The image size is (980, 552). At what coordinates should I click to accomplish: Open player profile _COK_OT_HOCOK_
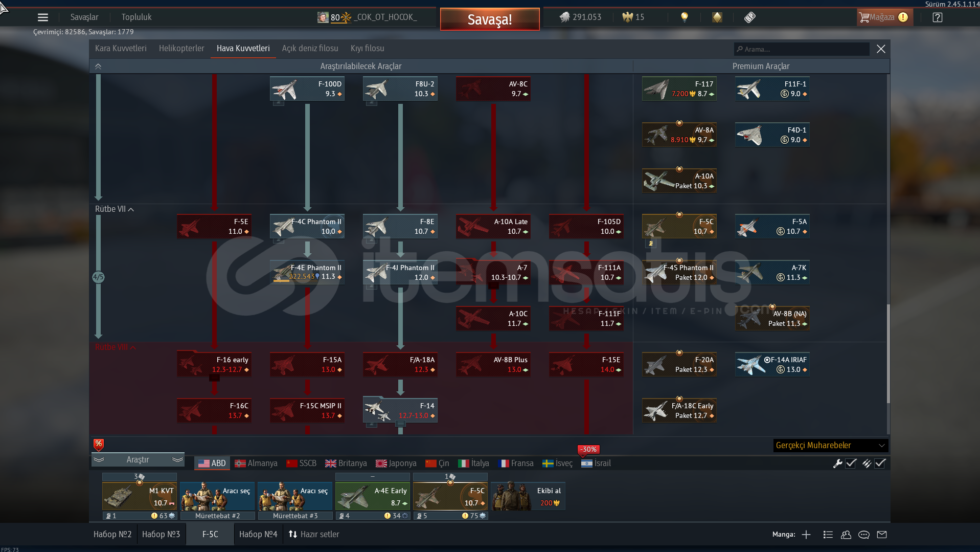click(367, 17)
